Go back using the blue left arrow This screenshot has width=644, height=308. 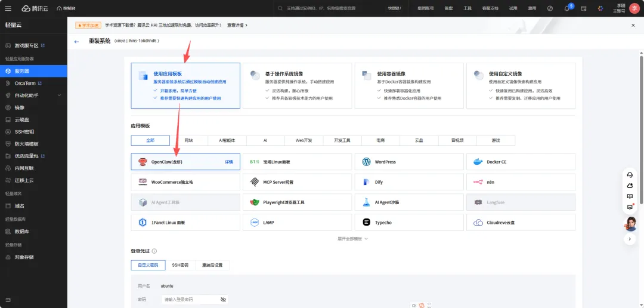76,42
